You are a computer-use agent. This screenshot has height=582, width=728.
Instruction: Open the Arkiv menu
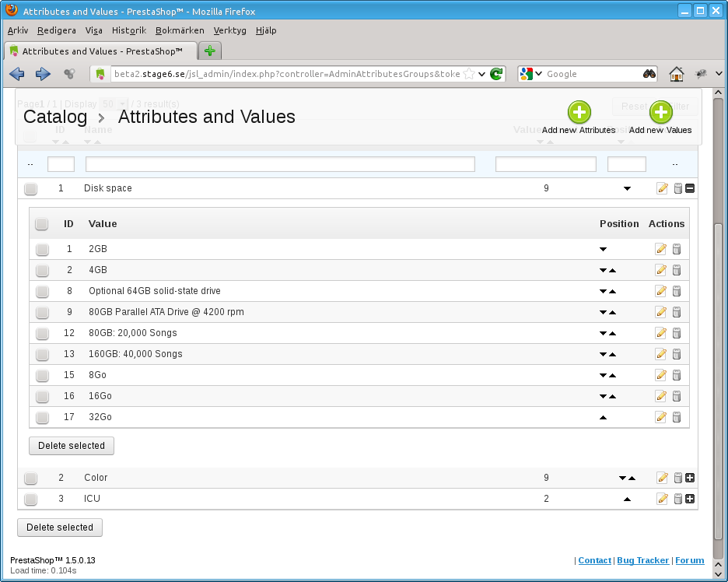pyautogui.click(x=18, y=30)
